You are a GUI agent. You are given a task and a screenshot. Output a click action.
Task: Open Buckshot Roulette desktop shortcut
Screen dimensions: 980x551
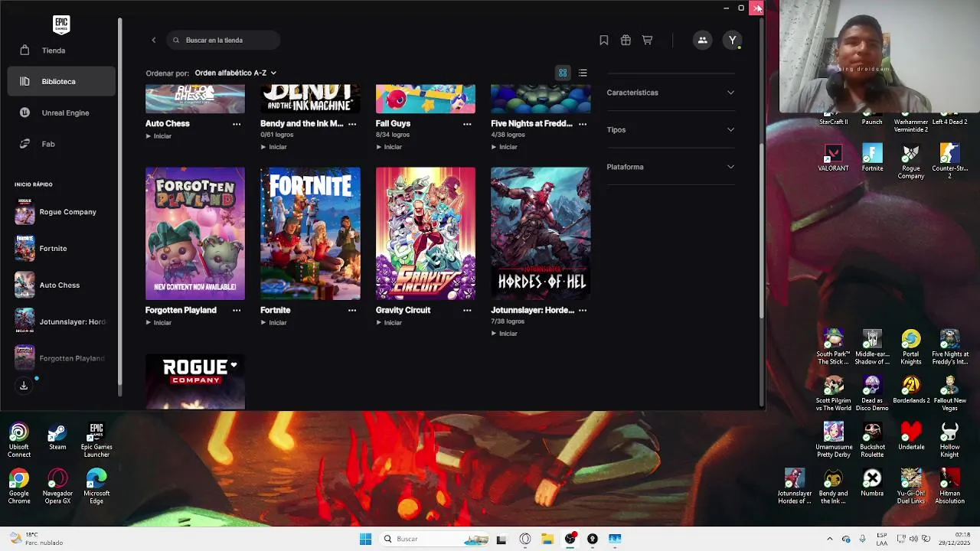click(x=872, y=441)
